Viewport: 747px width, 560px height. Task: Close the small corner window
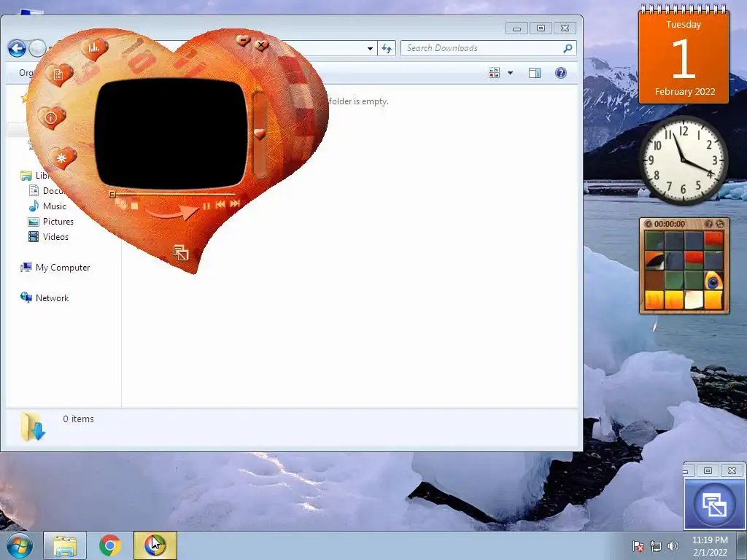pyautogui.click(x=732, y=470)
